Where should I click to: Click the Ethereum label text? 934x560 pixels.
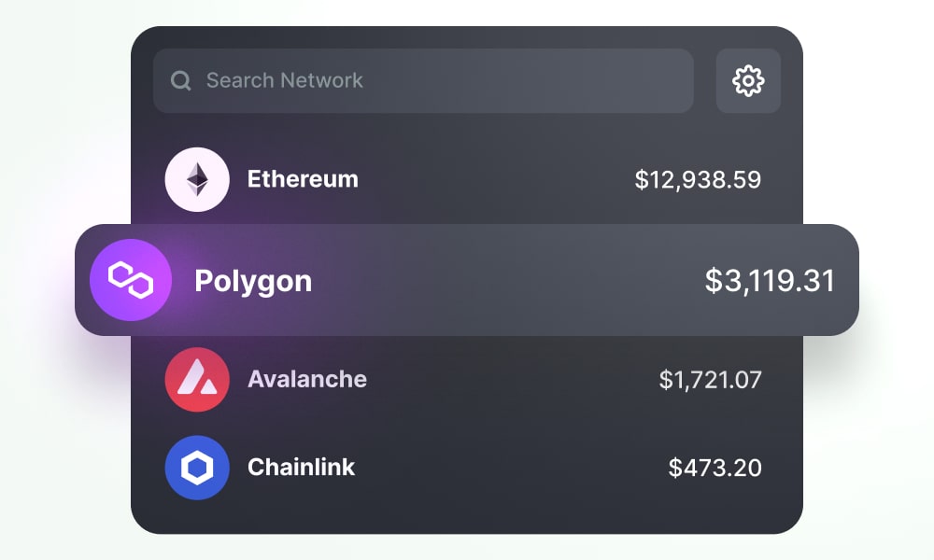click(x=303, y=179)
